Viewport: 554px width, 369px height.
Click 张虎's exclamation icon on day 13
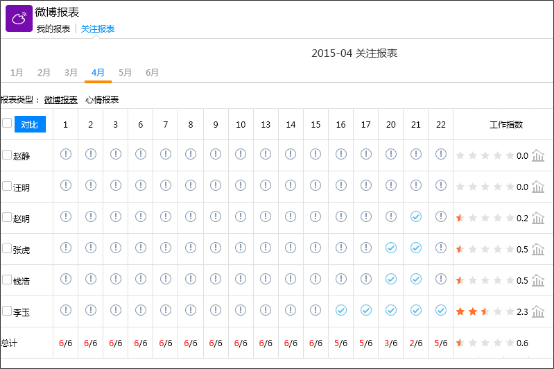pyautogui.click(x=265, y=248)
